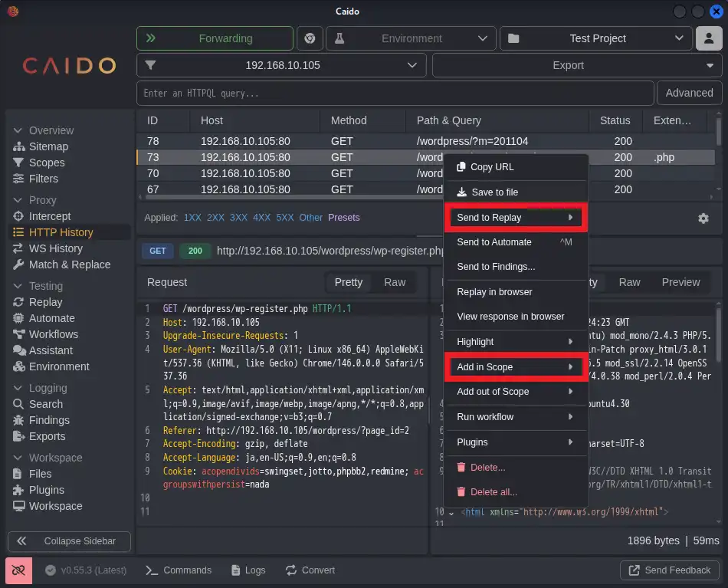This screenshot has height=588, width=728.
Task: Switch request view to Raw
Action: click(395, 282)
